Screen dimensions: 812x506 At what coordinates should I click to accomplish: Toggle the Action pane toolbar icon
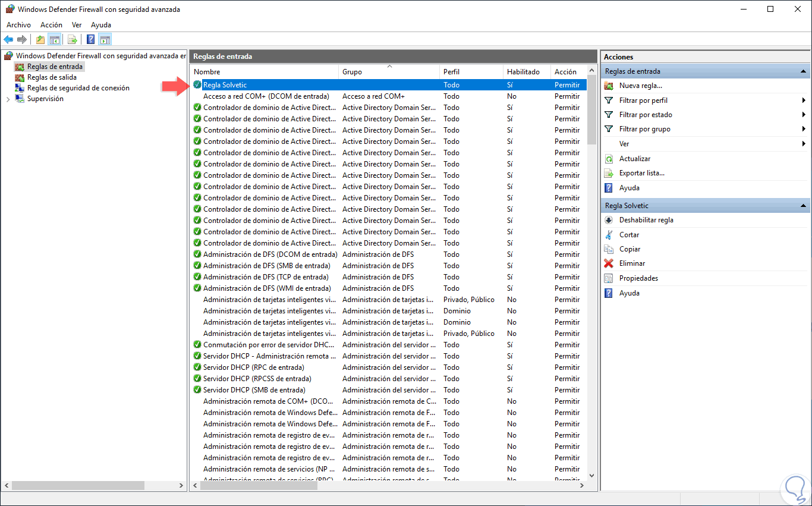click(x=105, y=40)
